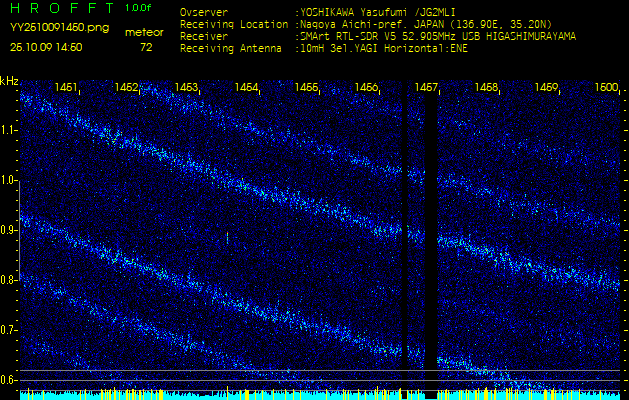Screen dimensions: 629x400
Task: Click the 1459 time marker
Action: coord(546,88)
